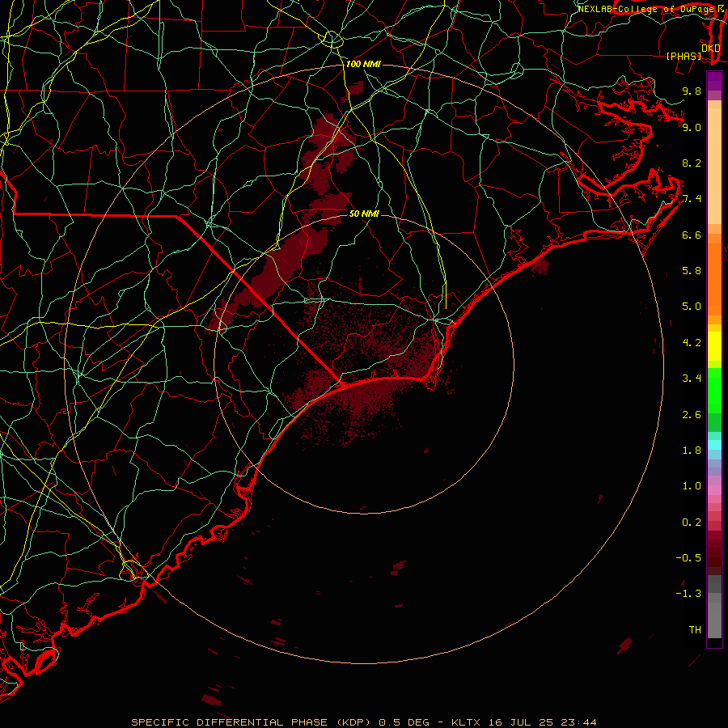Click the 6.6 scale label

click(692, 235)
